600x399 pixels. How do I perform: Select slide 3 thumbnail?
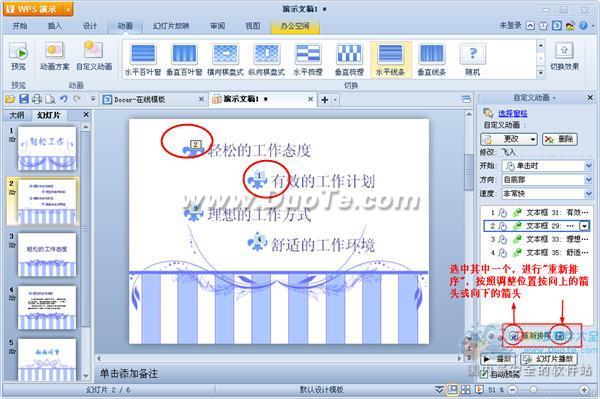pos(47,254)
